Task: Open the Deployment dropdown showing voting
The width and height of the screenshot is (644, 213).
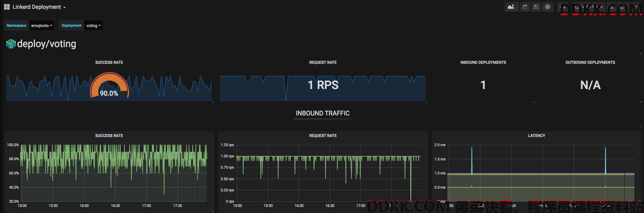Action: click(x=93, y=26)
